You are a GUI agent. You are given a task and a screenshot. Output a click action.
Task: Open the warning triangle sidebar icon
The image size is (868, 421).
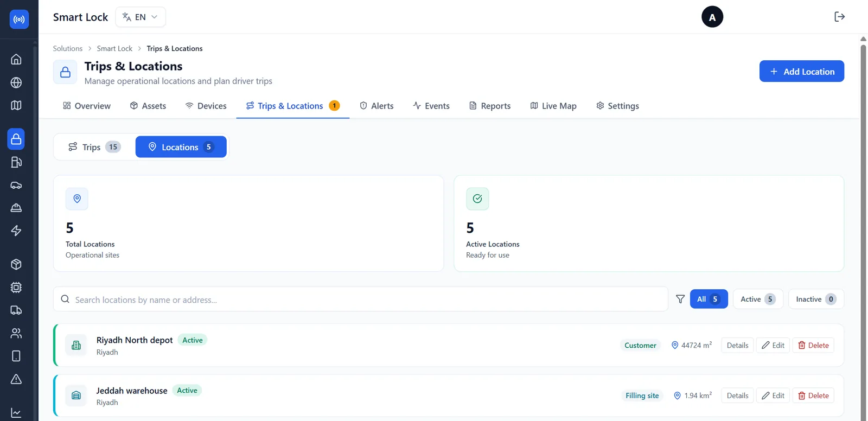click(x=16, y=379)
